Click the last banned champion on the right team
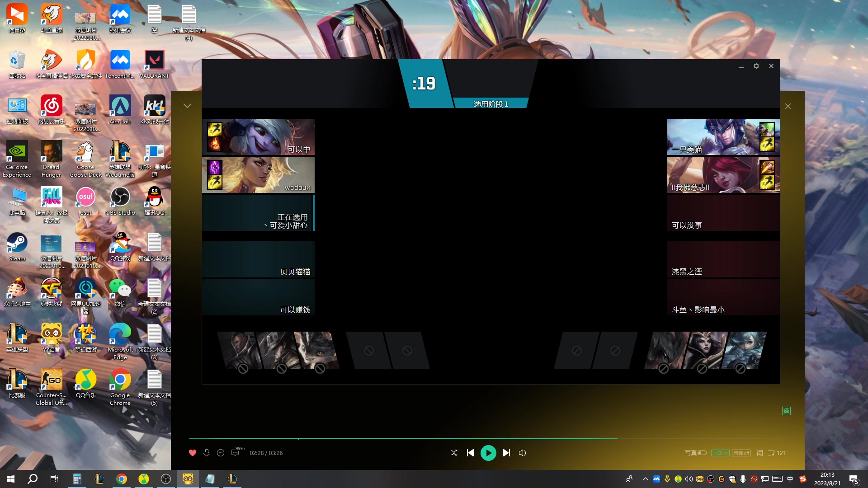Screen dimensions: 868x488 [744, 351]
